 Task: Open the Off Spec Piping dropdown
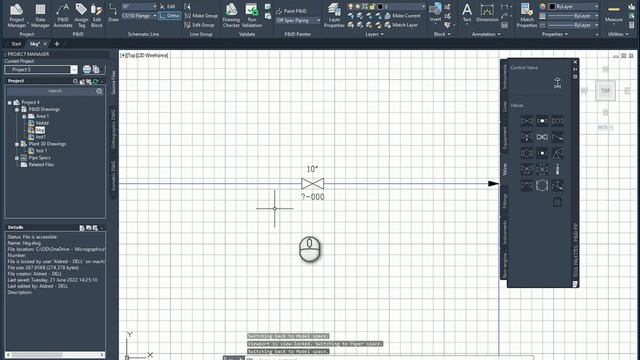point(298,20)
